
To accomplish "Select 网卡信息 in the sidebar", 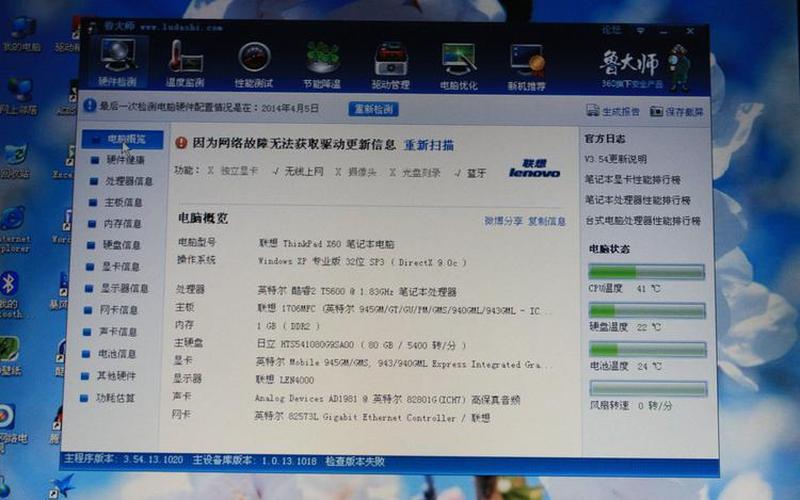I will pyautogui.click(x=110, y=310).
